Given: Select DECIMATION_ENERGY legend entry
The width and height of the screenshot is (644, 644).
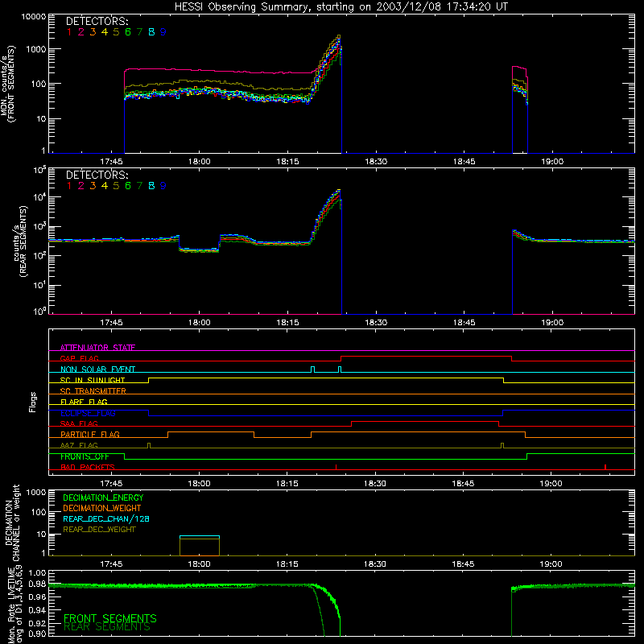Looking at the screenshot, I should 103,497.
